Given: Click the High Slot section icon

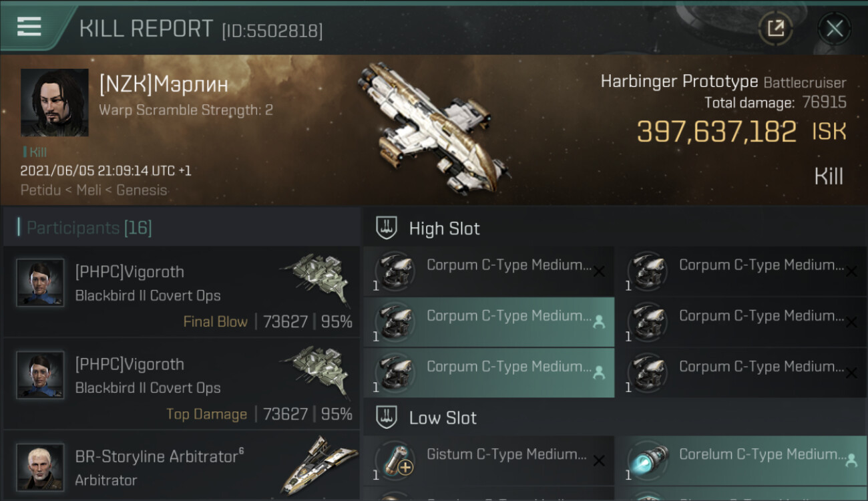Looking at the screenshot, I should (x=387, y=228).
